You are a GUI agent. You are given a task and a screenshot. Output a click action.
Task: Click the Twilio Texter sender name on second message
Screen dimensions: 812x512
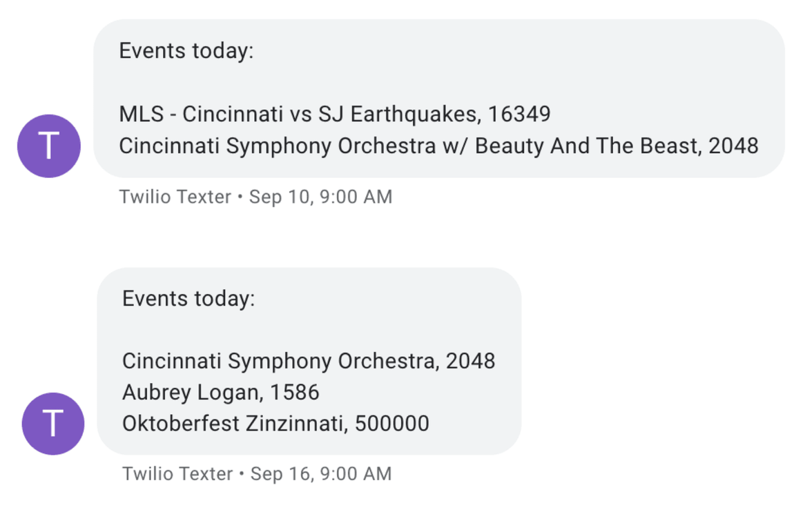point(178,474)
